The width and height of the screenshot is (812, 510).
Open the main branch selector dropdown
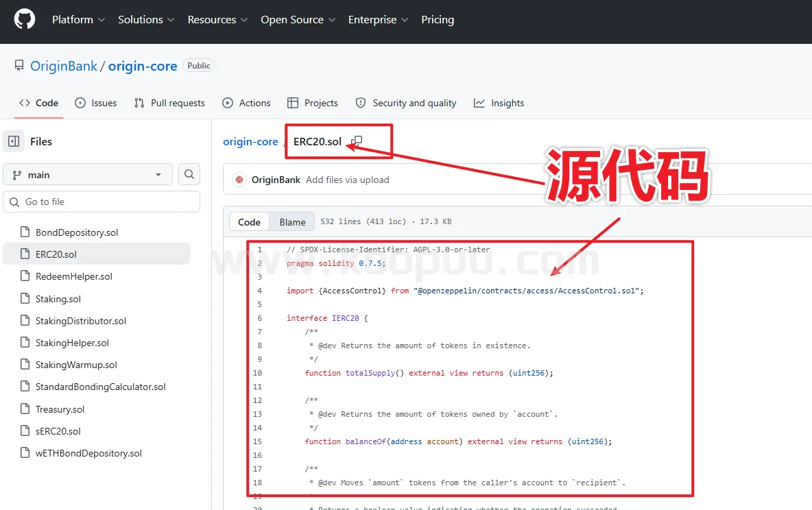[88, 175]
